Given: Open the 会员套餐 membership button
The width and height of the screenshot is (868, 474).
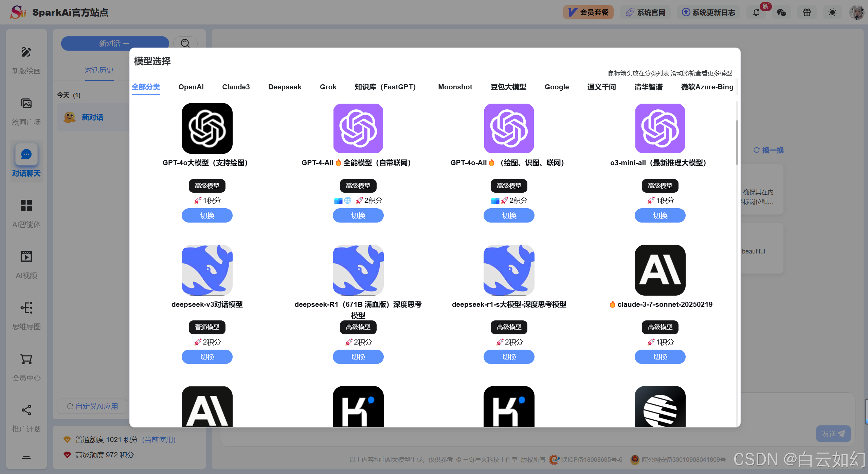Looking at the screenshot, I should coord(588,13).
